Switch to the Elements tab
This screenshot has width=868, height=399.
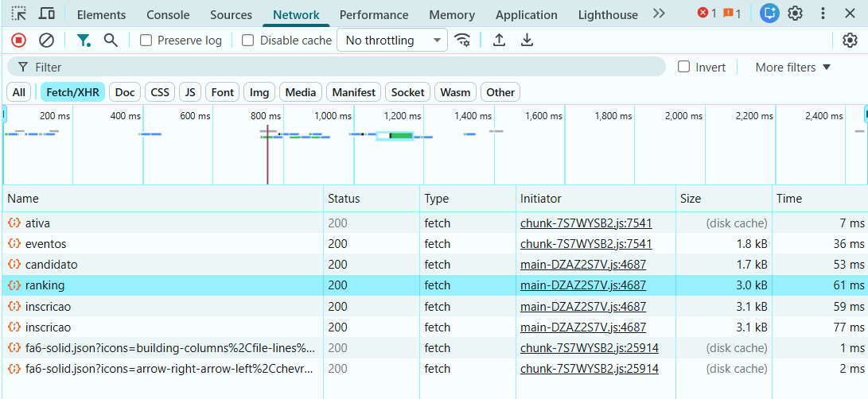point(101,15)
